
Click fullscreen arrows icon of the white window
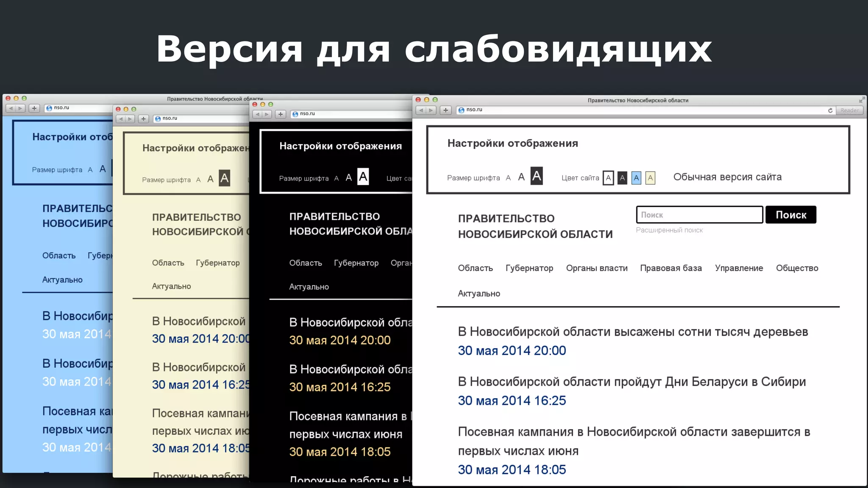tap(862, 100)
